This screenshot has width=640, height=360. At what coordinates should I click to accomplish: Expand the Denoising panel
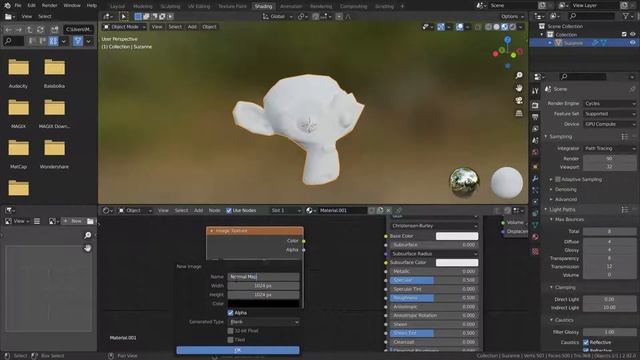point(565,189)
